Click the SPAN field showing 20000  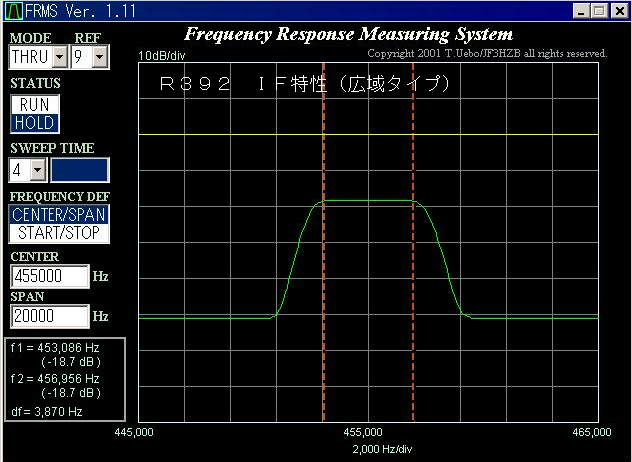(50, 316)
